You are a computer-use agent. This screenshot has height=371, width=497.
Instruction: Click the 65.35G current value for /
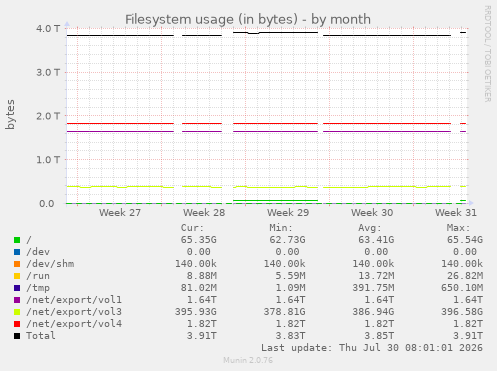click(199, 240)
